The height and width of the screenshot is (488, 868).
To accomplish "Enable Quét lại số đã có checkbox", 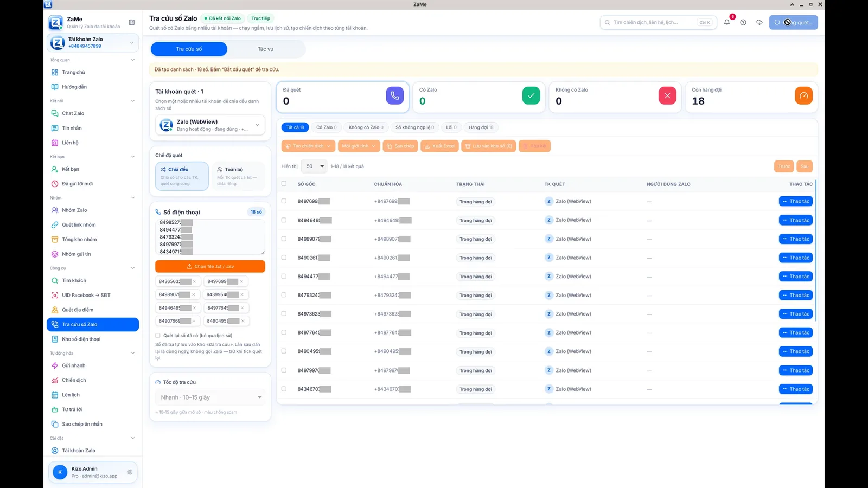I will [158, 336].
